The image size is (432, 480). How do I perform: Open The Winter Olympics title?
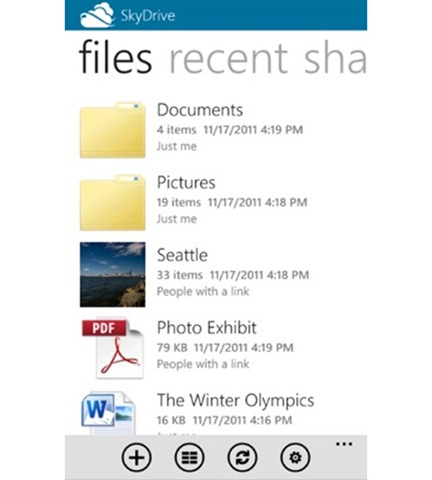click(x=235, y=401)
